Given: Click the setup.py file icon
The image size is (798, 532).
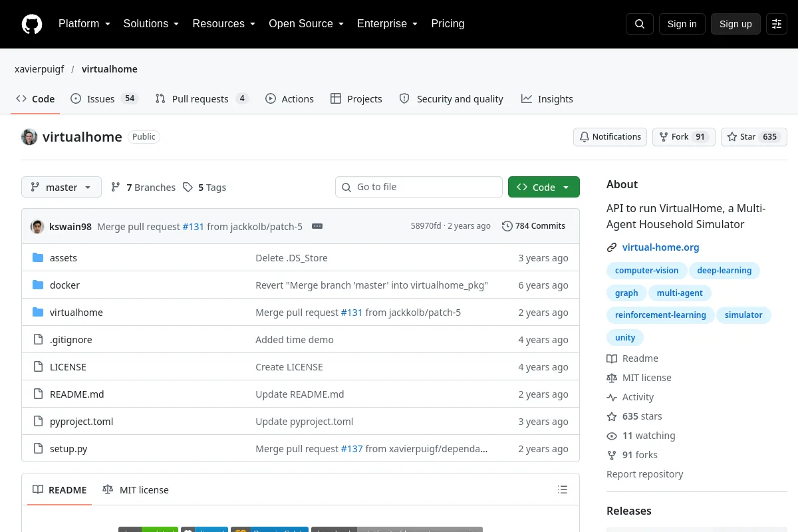Looking at the screenshot, I should pos(38,449).
